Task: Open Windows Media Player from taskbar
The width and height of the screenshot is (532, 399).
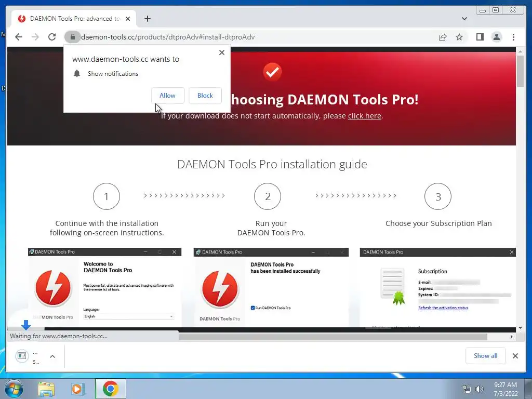Action: coord(77,389)
